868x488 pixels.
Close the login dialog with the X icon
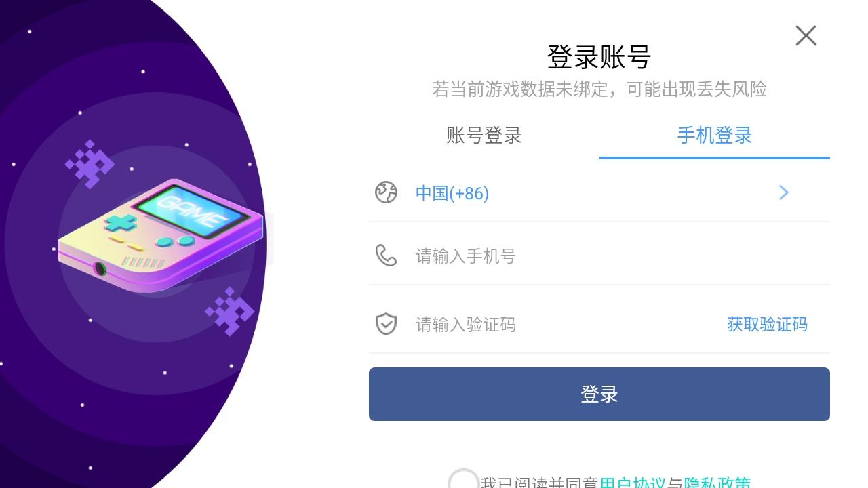(806, 35)
